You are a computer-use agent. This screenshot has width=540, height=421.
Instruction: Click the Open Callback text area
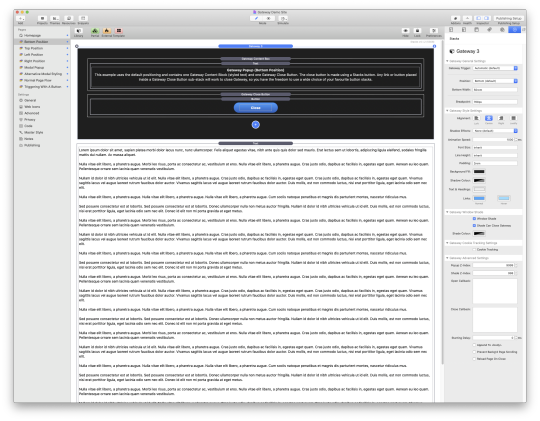[495, 291]
